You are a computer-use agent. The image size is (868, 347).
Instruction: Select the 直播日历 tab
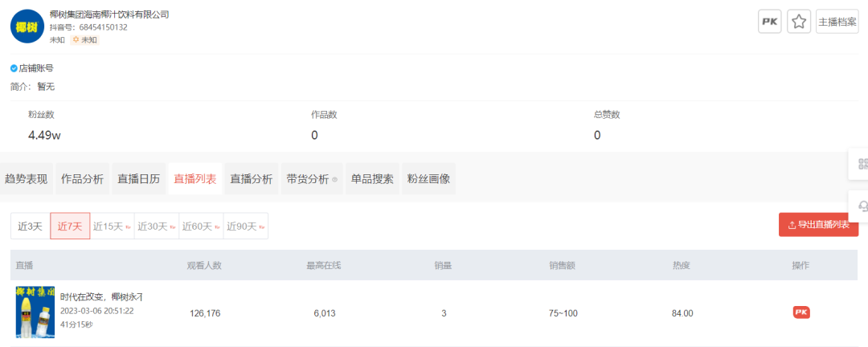tap(139, 179)
